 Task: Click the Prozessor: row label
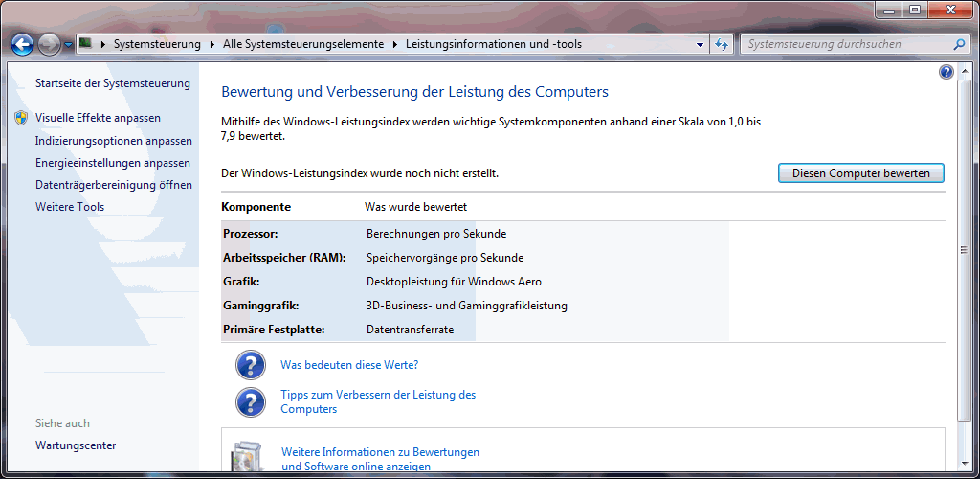tap(250, 234)
